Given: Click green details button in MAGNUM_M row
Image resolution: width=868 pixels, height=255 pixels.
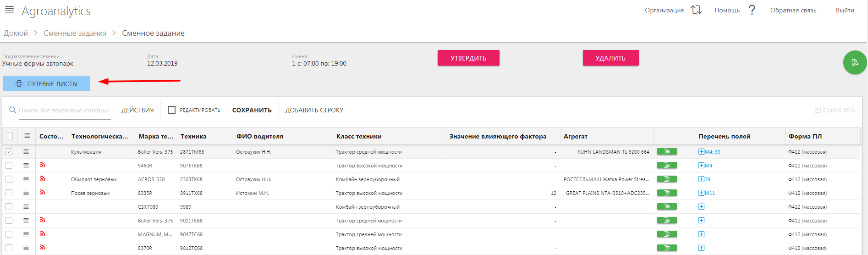Looking at the screenshot, I should [x=667, y=234].
